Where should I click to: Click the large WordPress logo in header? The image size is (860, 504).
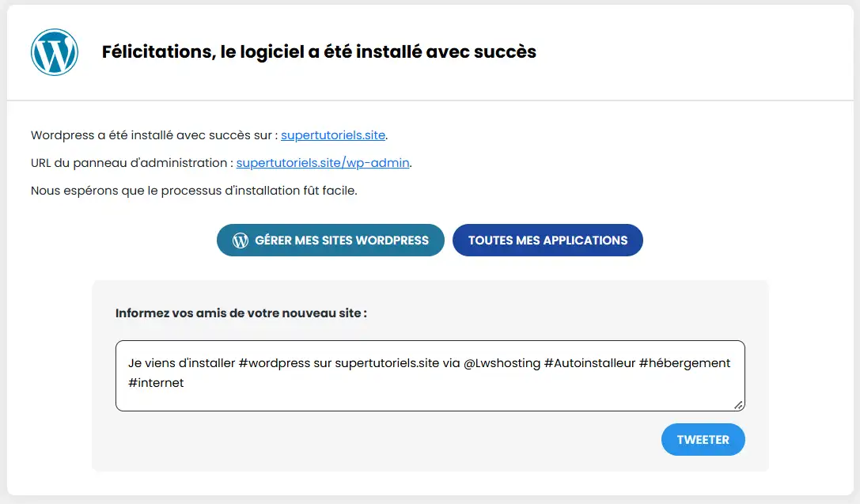(55, 52)
